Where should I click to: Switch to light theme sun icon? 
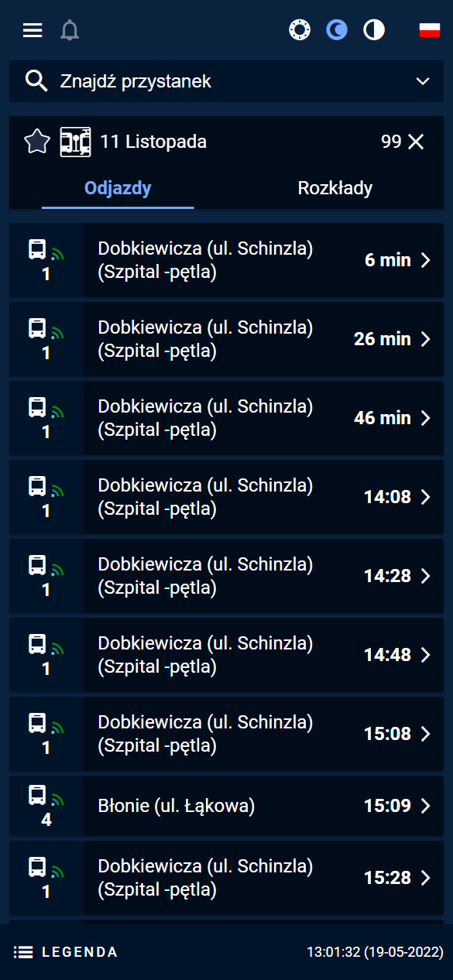click(x=299, y=30)
